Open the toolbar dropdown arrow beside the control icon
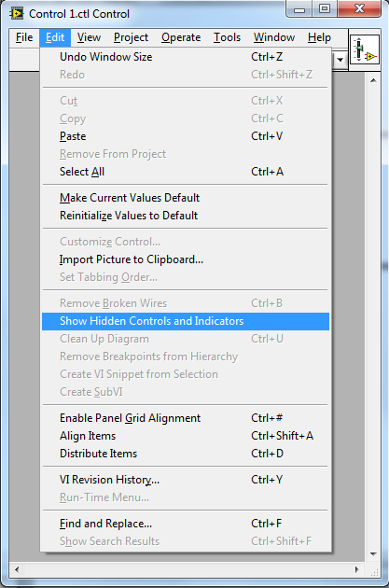389x588 pixels. (x=340, y=59)
